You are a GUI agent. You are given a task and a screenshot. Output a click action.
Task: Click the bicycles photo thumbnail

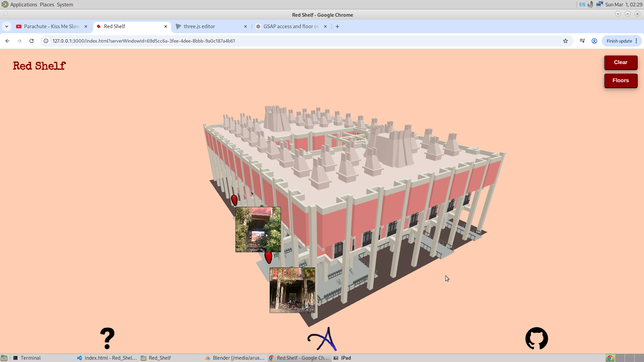click(x=292, y=290)
